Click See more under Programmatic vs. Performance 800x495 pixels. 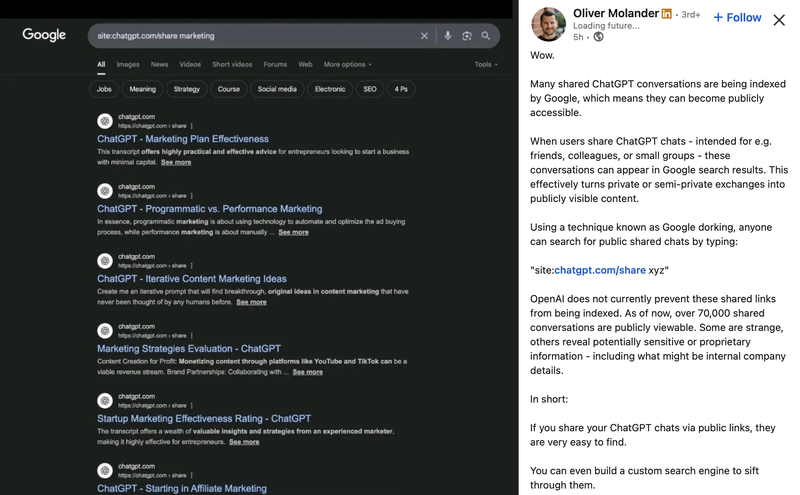pos(293,232)
